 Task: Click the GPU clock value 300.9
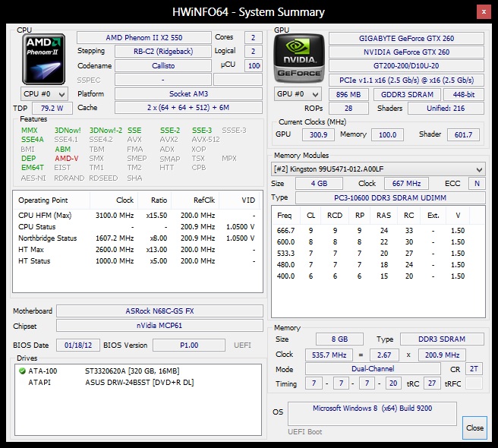318,134
